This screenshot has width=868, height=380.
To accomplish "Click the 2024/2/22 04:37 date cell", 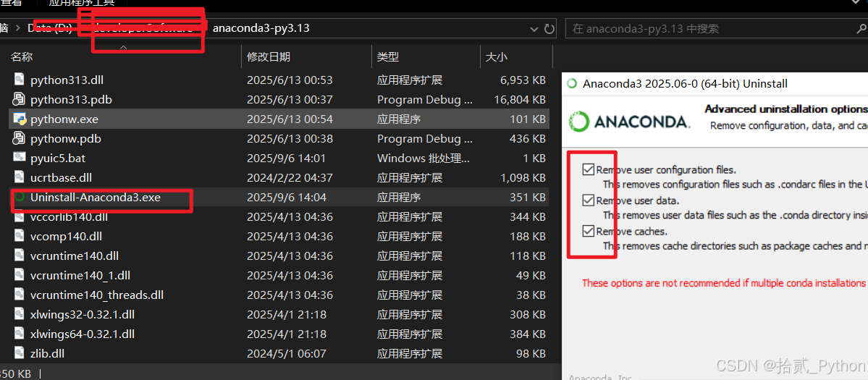I will coord(290,177).
